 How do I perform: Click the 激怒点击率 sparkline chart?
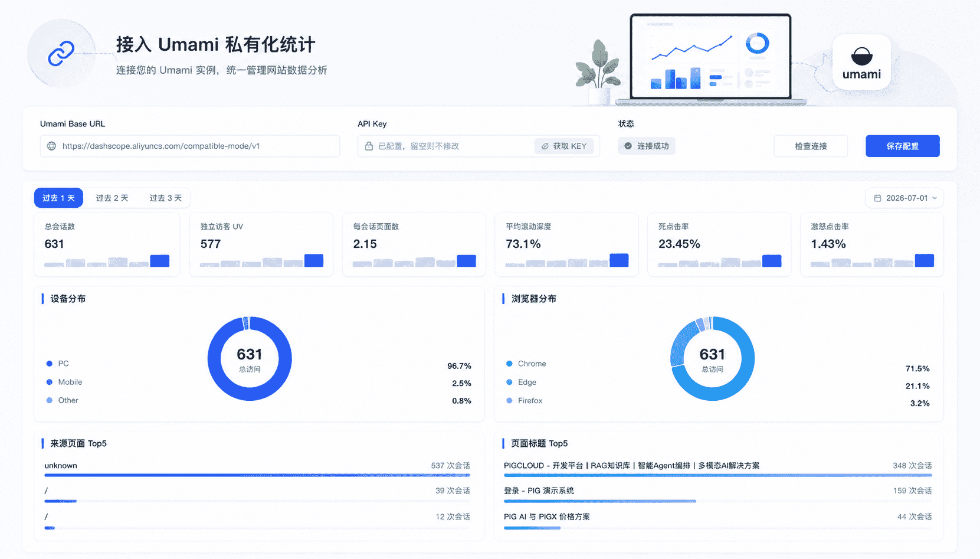(872, 260)
